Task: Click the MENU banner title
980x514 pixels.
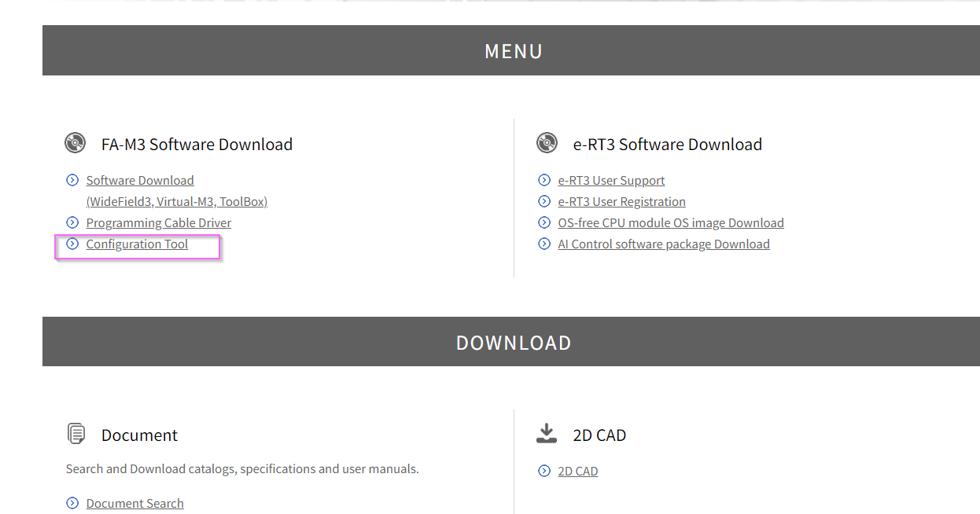Action: [514, 51]
